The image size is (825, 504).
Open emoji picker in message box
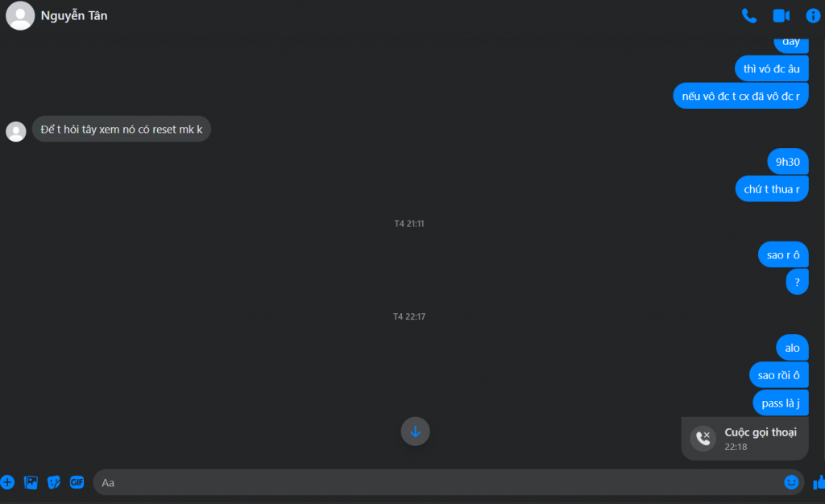791,482
